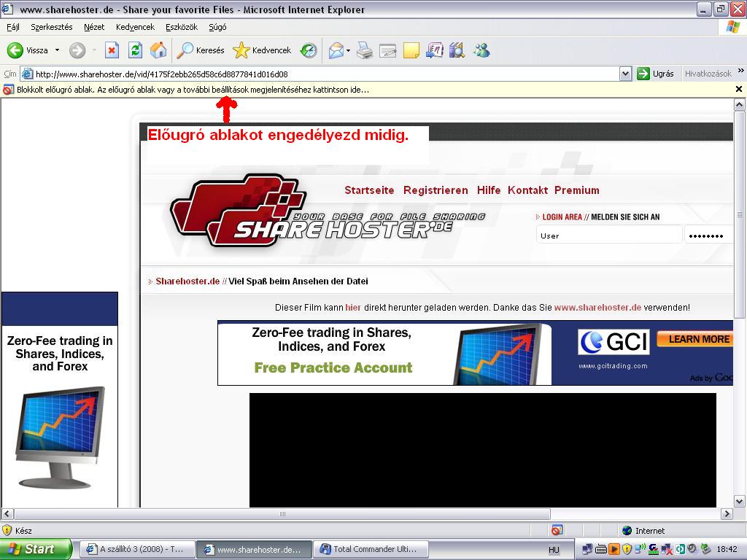This screenshot has height=560, width=747.
Task: Click the GCI logo in banner ad
Action: pos(614,341)
